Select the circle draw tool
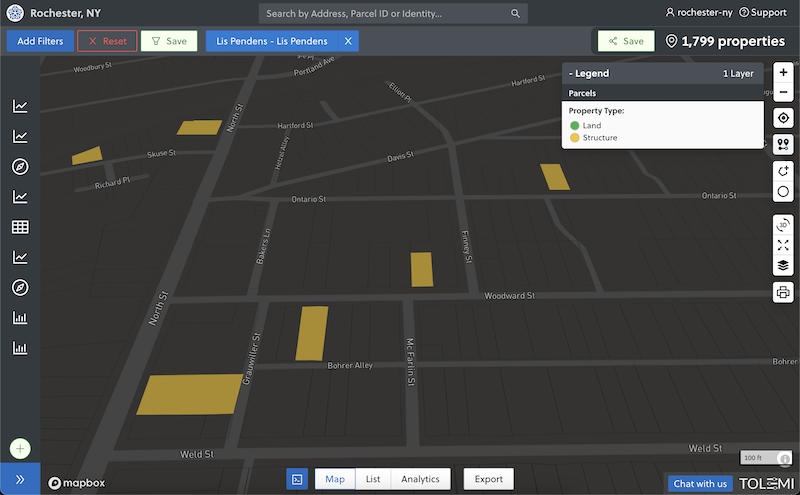Image resolution: width=800 pixels, height=495 pixels. pyautogui.click(x=783, y=192)
